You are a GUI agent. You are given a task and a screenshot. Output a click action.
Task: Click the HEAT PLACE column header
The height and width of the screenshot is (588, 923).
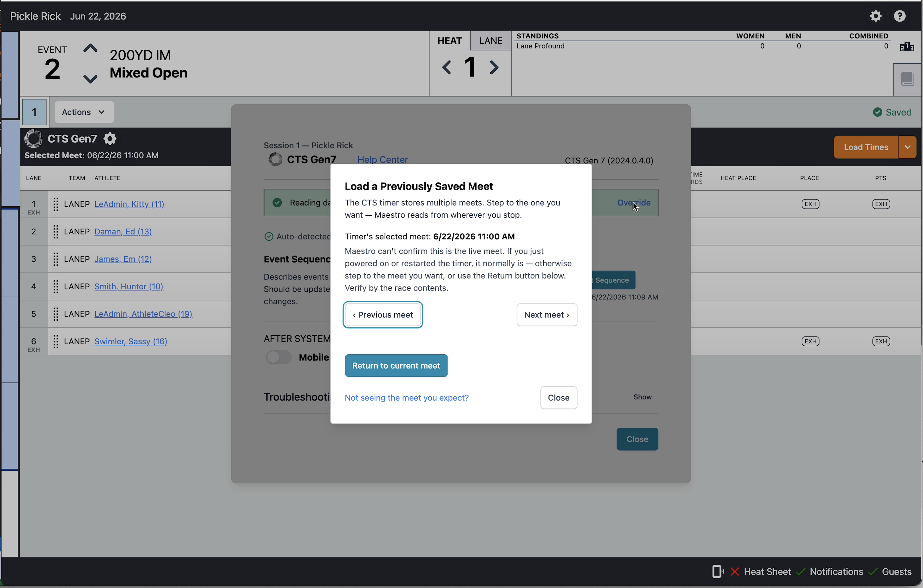coord(738,178)
